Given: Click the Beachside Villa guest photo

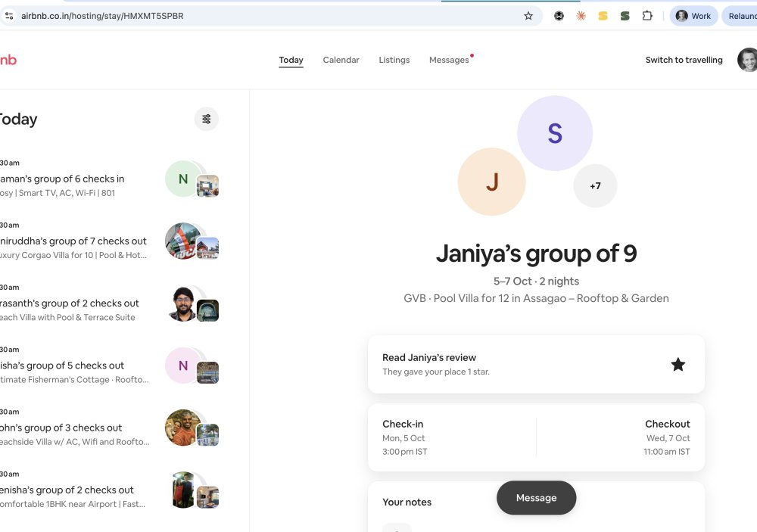Looking at the screenshot, I should coord(183,428).
